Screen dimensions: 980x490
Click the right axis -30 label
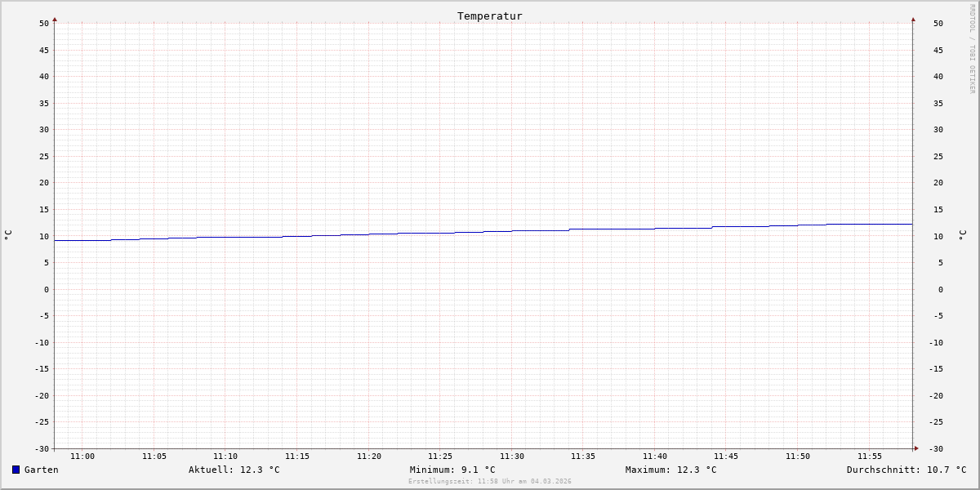pos(936,448)
